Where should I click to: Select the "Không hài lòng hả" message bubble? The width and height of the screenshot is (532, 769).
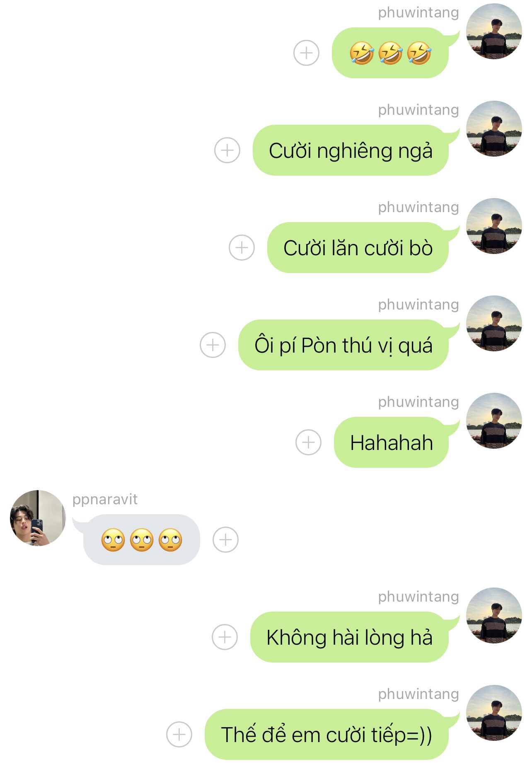pyautogui.click(x=350, y=637)
